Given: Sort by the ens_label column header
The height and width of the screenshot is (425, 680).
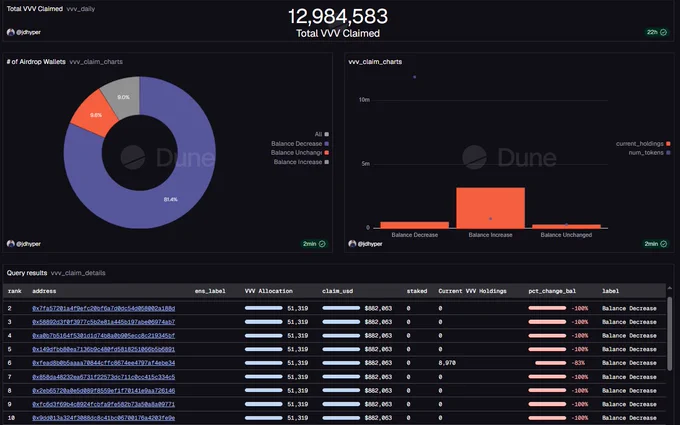Looking at the screenshot, I should (x=210, y=291).
